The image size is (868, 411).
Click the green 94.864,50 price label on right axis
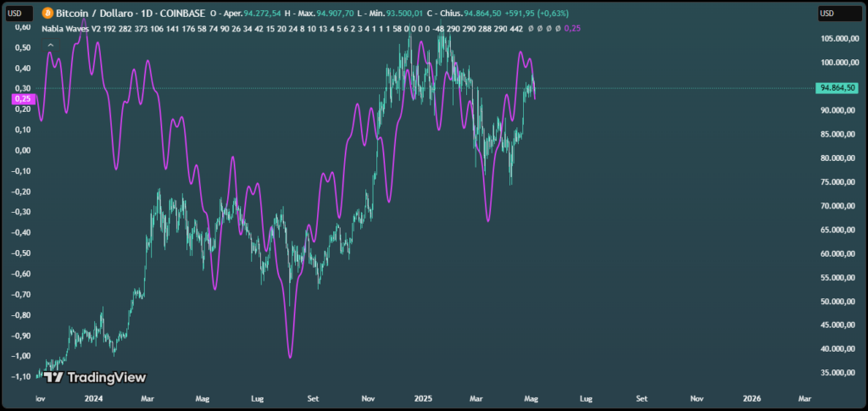pos(837,87)
